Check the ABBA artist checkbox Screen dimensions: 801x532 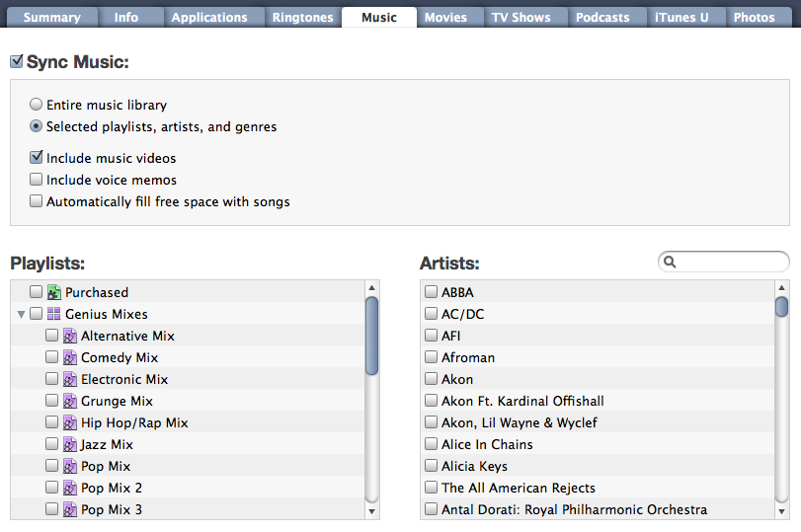click(x=432, y=291)
